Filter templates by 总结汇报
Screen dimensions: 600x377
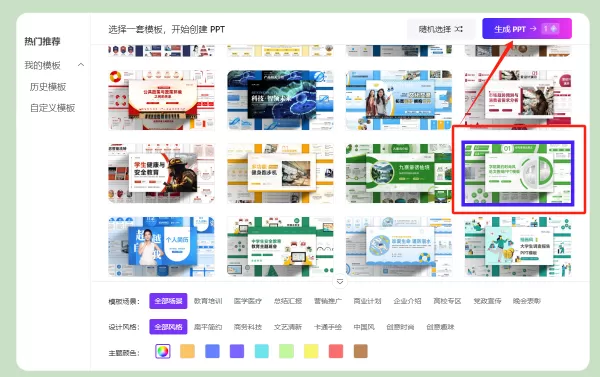(288, 301)
